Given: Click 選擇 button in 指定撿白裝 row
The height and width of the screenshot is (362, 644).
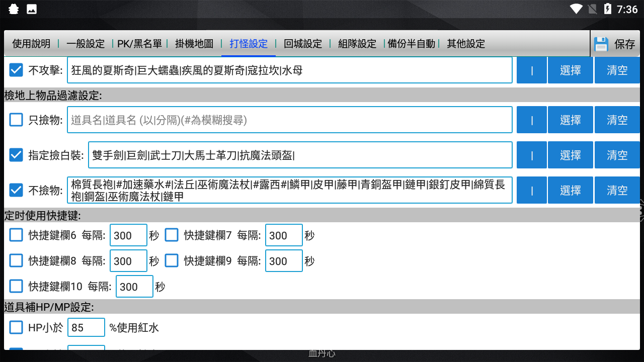Looking at the screenshot, I should coord(571,155).
